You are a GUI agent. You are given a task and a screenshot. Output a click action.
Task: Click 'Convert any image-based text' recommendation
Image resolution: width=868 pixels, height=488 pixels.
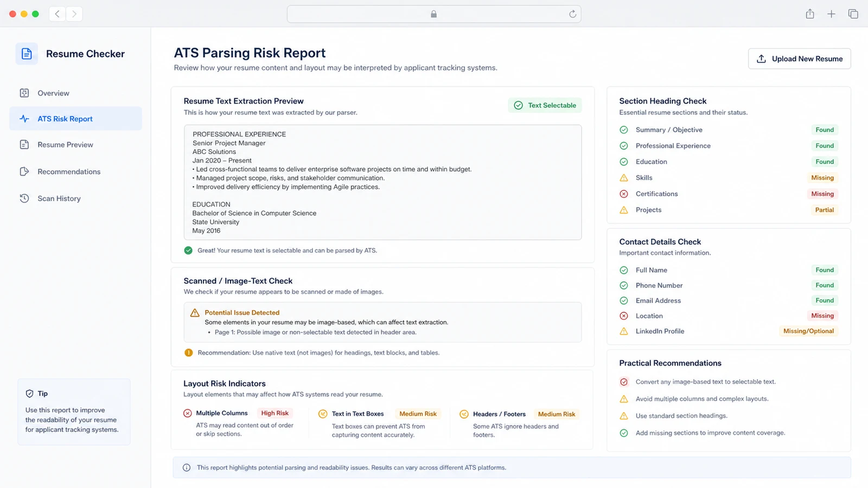click(706, 382)
